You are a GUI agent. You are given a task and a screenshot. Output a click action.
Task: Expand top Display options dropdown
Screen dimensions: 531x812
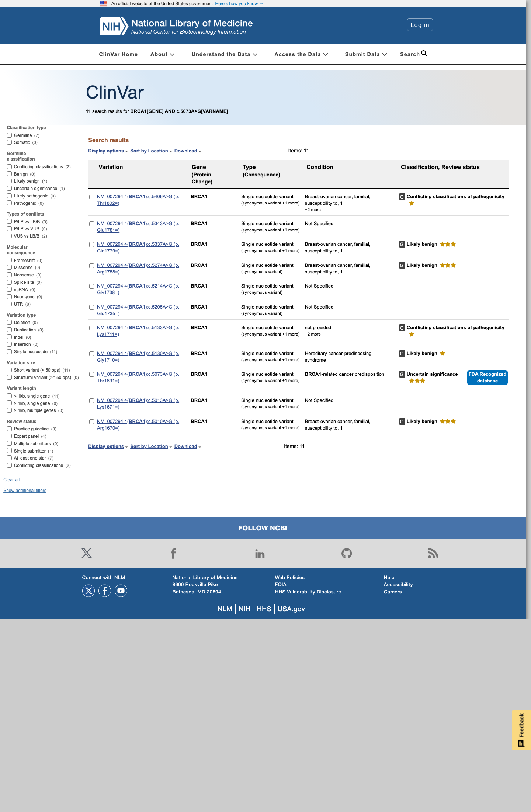pyautogui.click(x=108, y=151)
